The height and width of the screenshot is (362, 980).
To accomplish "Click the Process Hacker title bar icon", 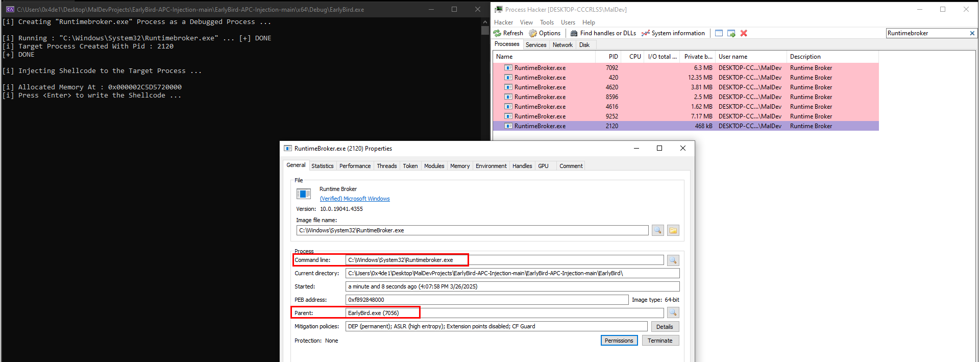I will point(499,9).
